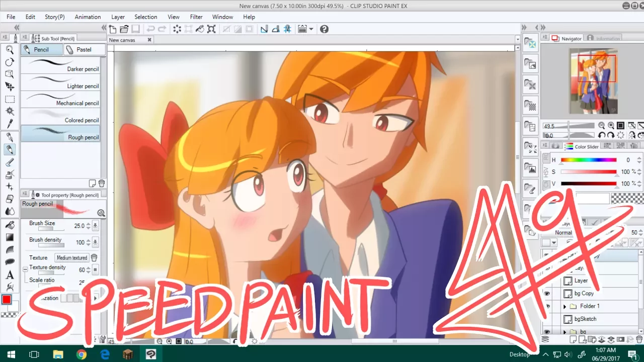
Task: Click the Medium textured texture button
Action: 72,258
